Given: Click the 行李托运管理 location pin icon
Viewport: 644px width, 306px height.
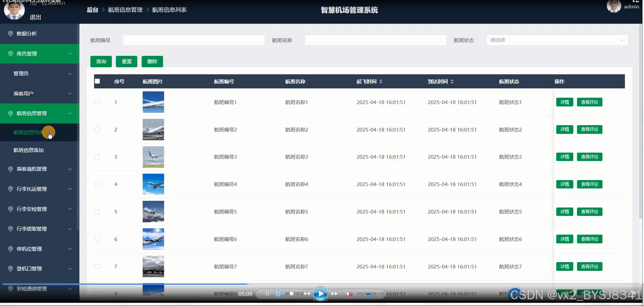Looking at the screenshot, I should (x=10, y=189).
